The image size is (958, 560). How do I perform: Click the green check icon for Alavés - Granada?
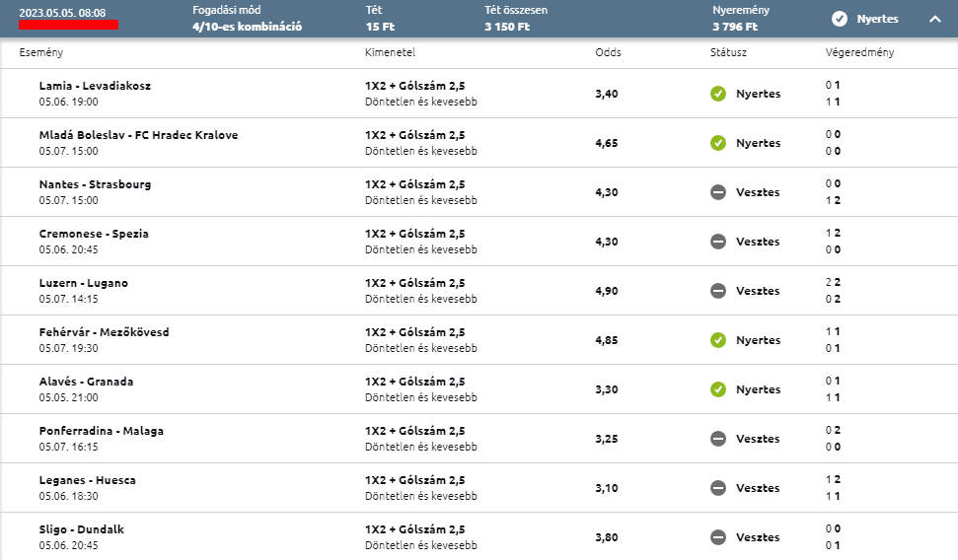pos(718,389)
